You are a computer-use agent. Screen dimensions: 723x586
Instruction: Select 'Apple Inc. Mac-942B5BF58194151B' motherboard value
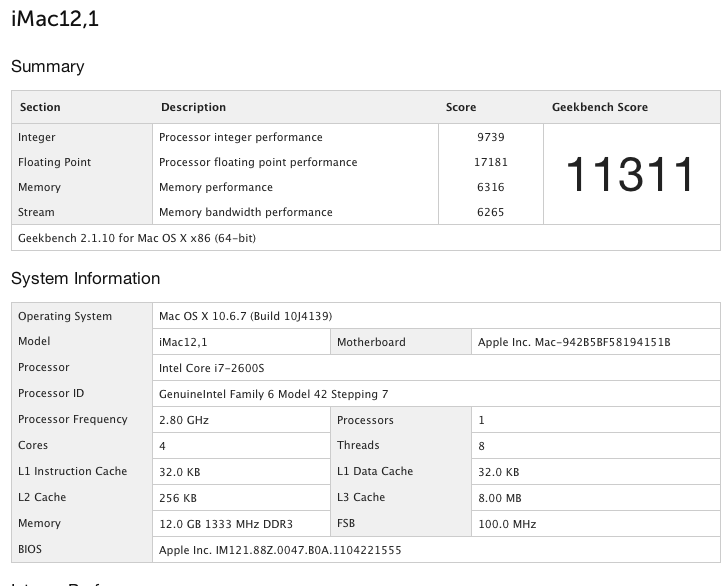tap(574, 342)
